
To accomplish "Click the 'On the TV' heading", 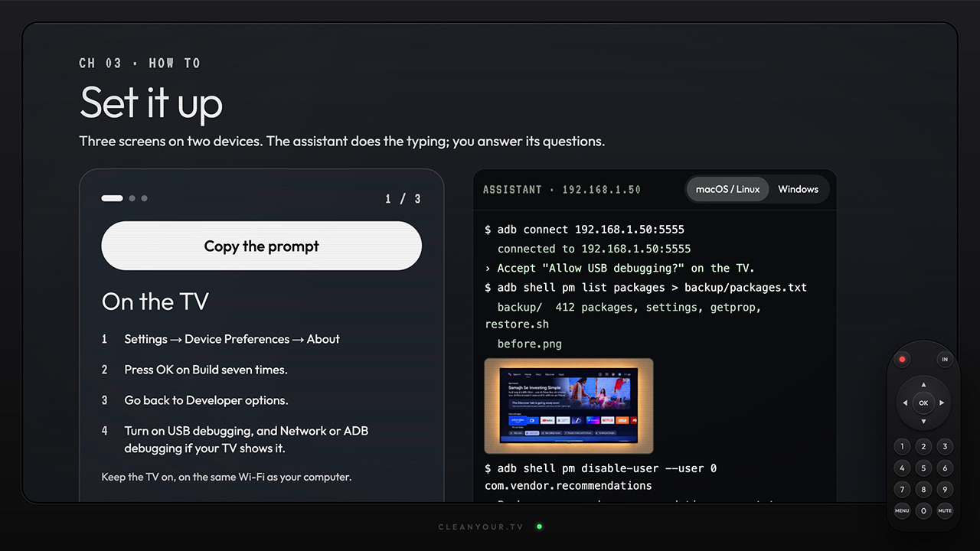I will (x=155, y=302).
